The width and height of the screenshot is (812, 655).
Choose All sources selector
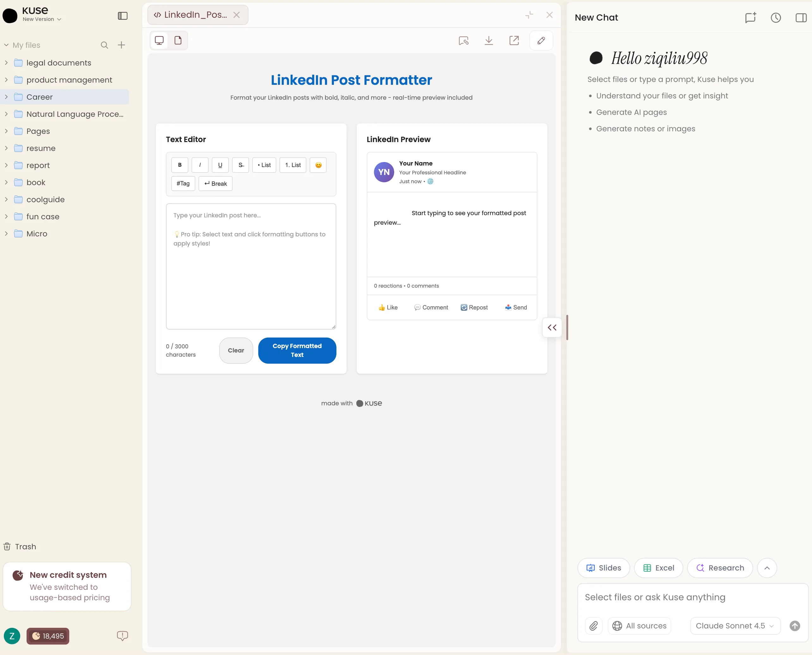[x=639, y=626]
